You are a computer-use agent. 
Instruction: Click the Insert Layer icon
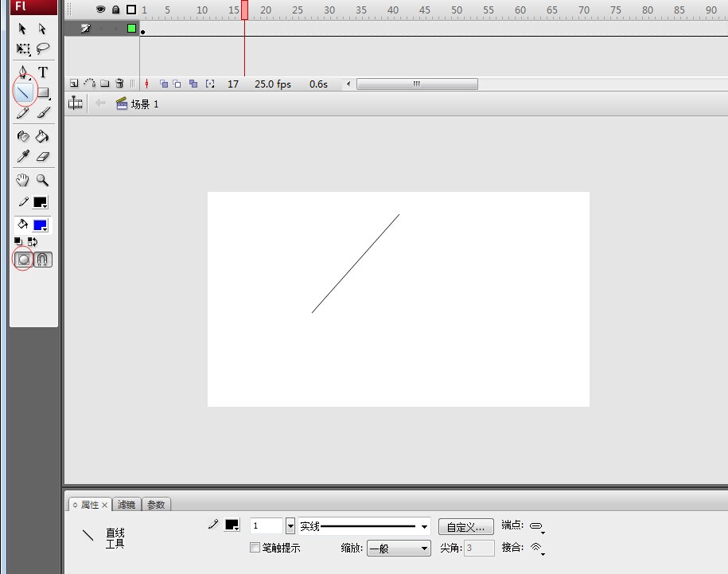(x=74, y=84)
